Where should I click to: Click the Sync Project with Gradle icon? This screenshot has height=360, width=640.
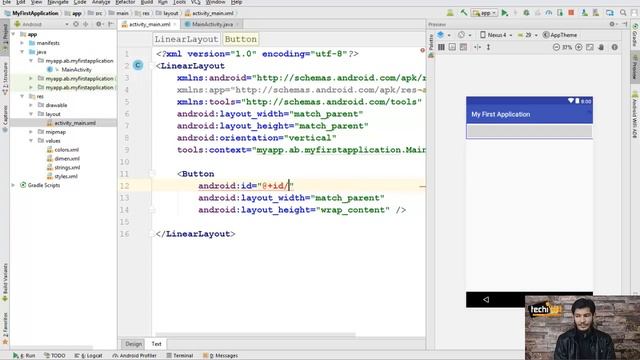click(584, 13)
